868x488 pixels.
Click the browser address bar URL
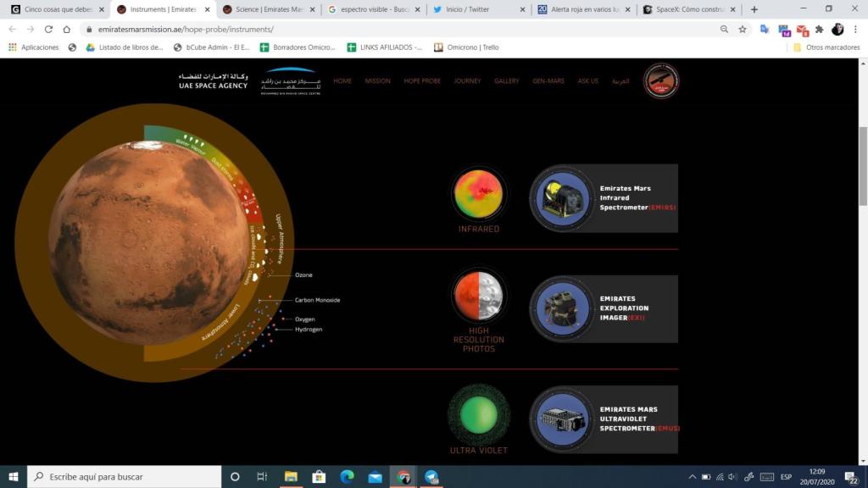[x=186, y=30]
